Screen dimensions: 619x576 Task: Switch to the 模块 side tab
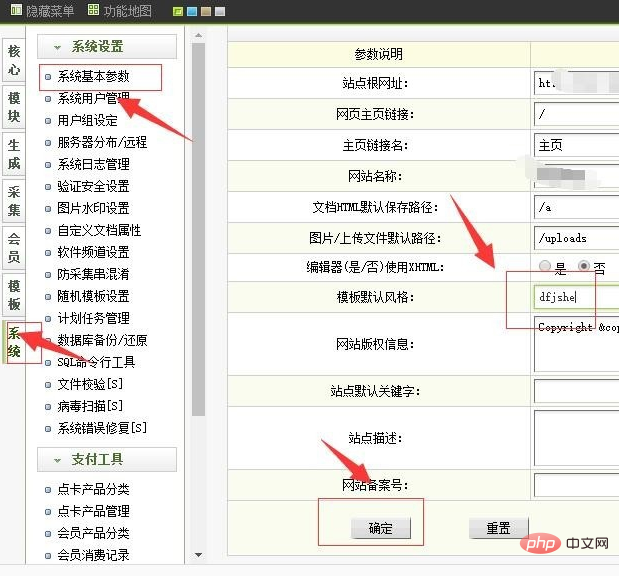(x=14, y=107)
